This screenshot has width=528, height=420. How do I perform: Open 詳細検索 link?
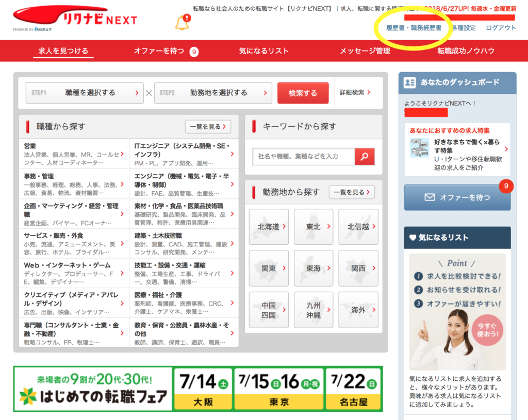point(355,92)
